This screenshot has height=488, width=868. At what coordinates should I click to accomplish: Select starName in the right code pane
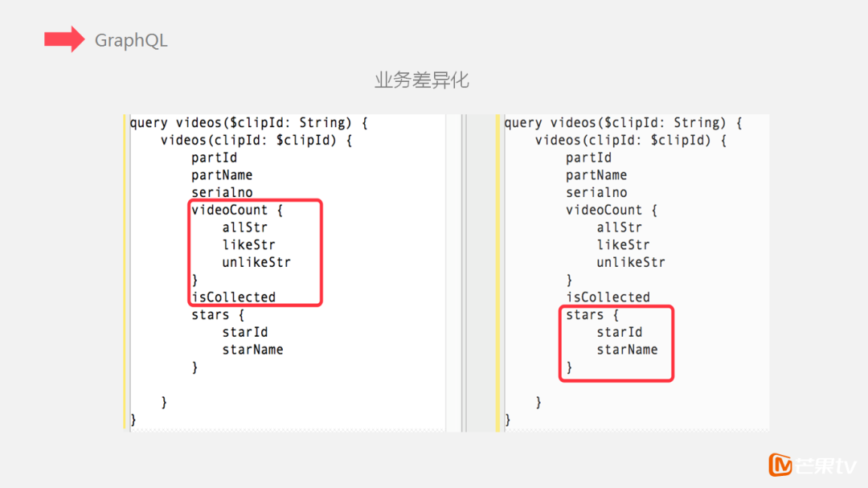click(x=627, y=350)
